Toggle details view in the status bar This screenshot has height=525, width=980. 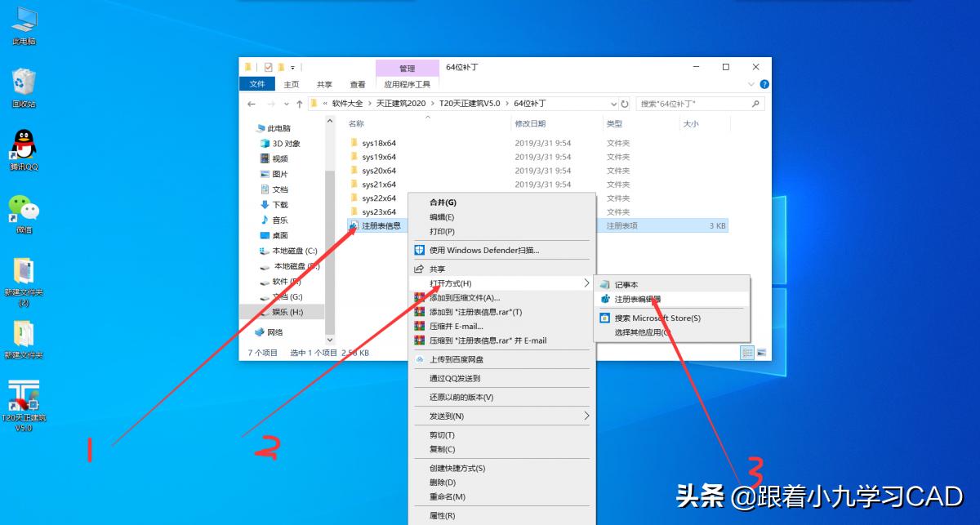pyautogui.click(x=747, y=352)
